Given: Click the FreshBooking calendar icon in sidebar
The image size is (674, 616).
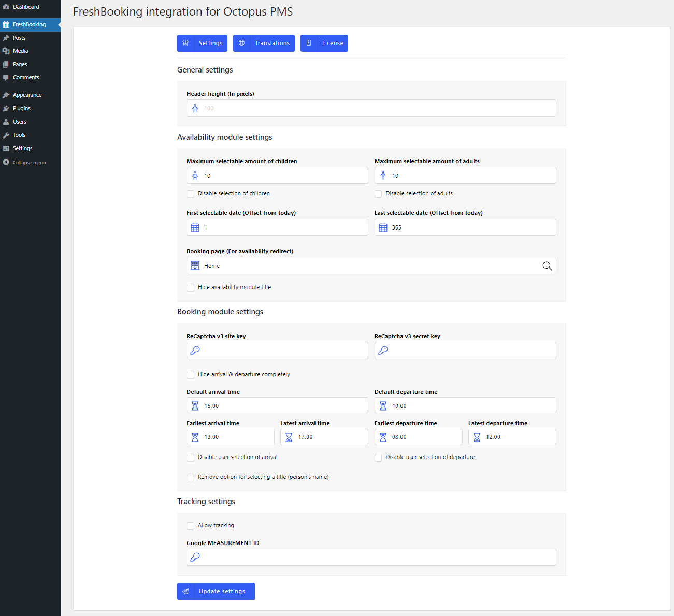Looking at the screenshot, I should point(6,25).
